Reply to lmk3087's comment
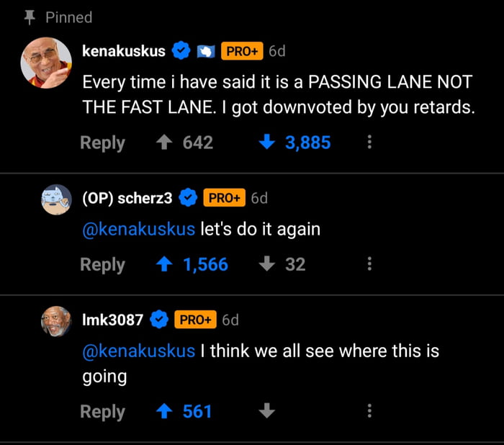 (x=102, y=411)
